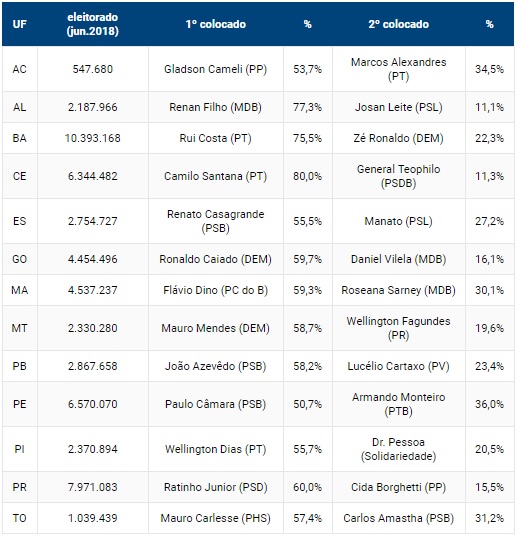Viewport: 519px width, 539px height.
Task: Click the 2º colocado column header
Action: pyautogui.click(x=399, y=24)
